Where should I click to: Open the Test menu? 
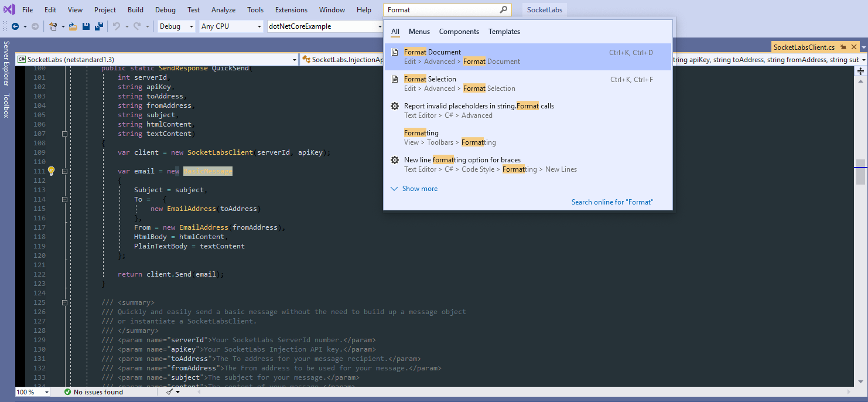[194, 10]
